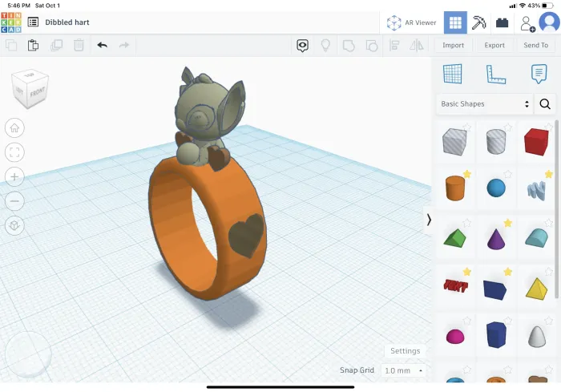Open the Basic Shapes dropdown
This screenshot has height=392, width=561.
tap(484, 104)
